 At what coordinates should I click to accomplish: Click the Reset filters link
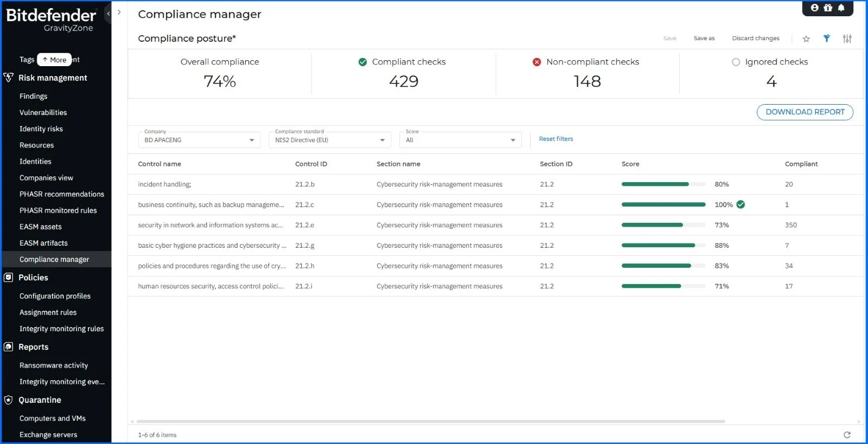click(x=556, y=139)
